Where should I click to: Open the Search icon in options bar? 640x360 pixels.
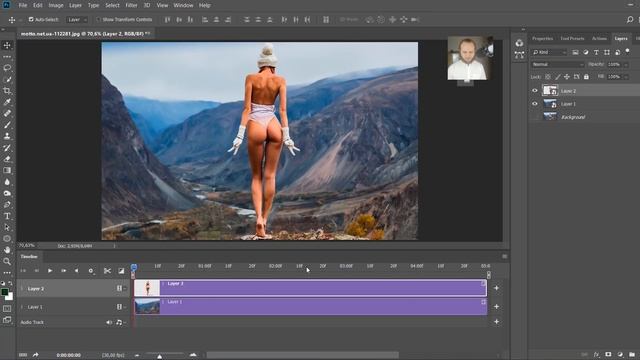(630, 19)
